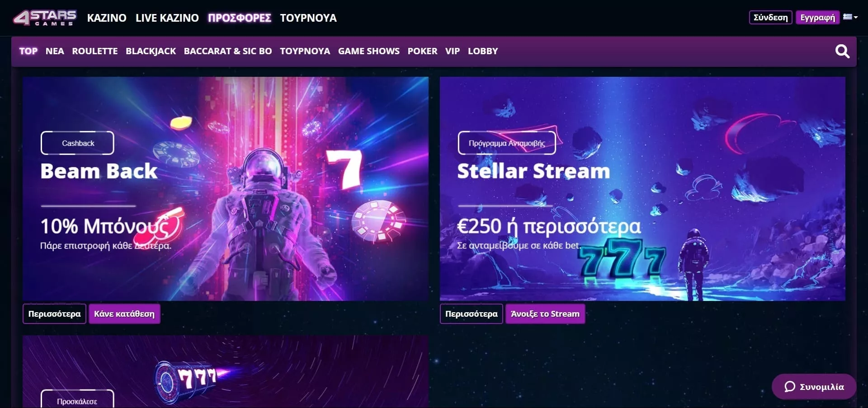Click Κάνε κατάθεση under Beam Back

point(124,314)
